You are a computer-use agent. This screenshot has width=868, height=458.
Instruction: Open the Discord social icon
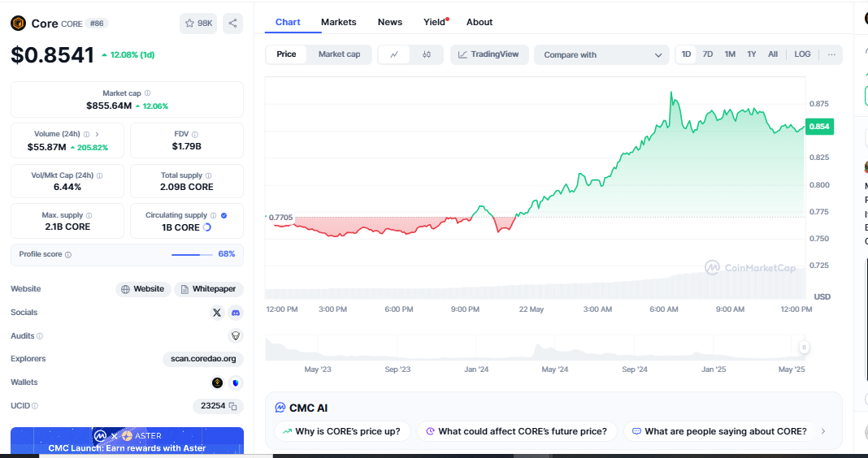(235, 313)
